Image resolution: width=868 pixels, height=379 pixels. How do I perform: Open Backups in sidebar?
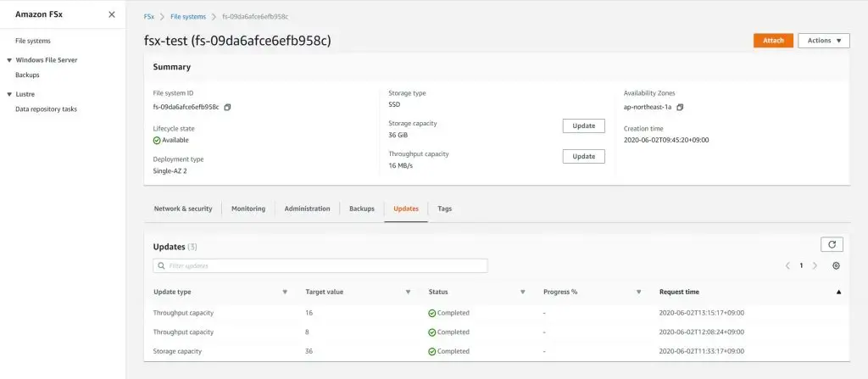tap(27, 75)
